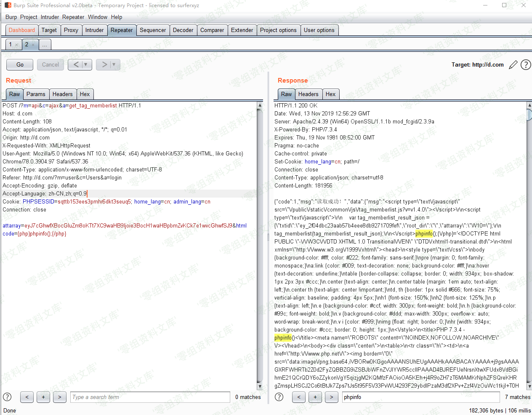Click request scrollbar down arrow
This screenshot has height=415, width=532.
point(260,386)
